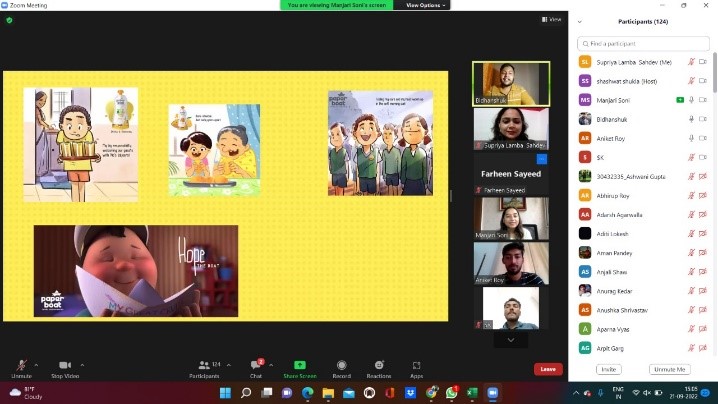Click Unmute Me button
718x404 pixels.
coord(669,369)
